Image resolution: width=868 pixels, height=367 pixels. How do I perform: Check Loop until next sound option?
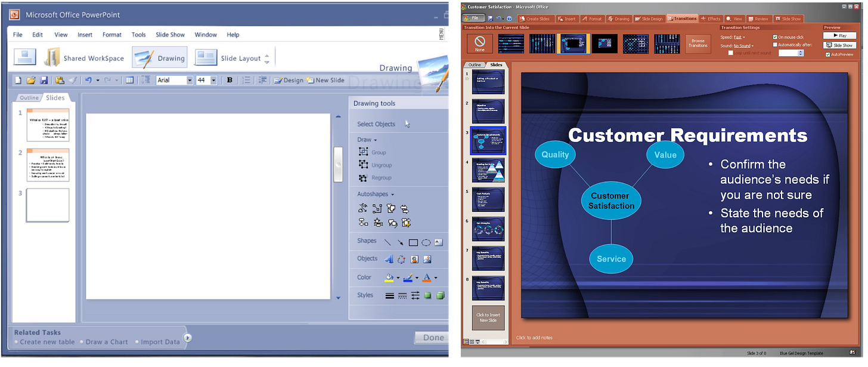(731, 53)
